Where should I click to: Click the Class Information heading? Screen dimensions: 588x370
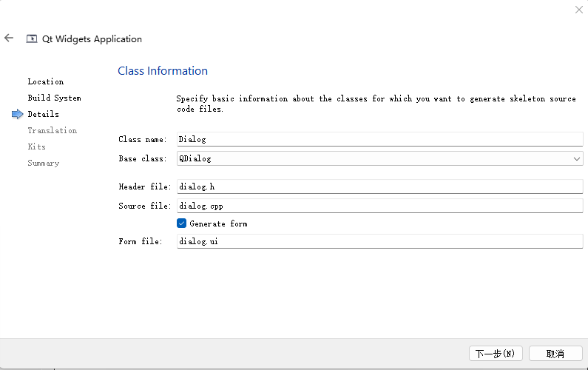[x=163, y=70]
